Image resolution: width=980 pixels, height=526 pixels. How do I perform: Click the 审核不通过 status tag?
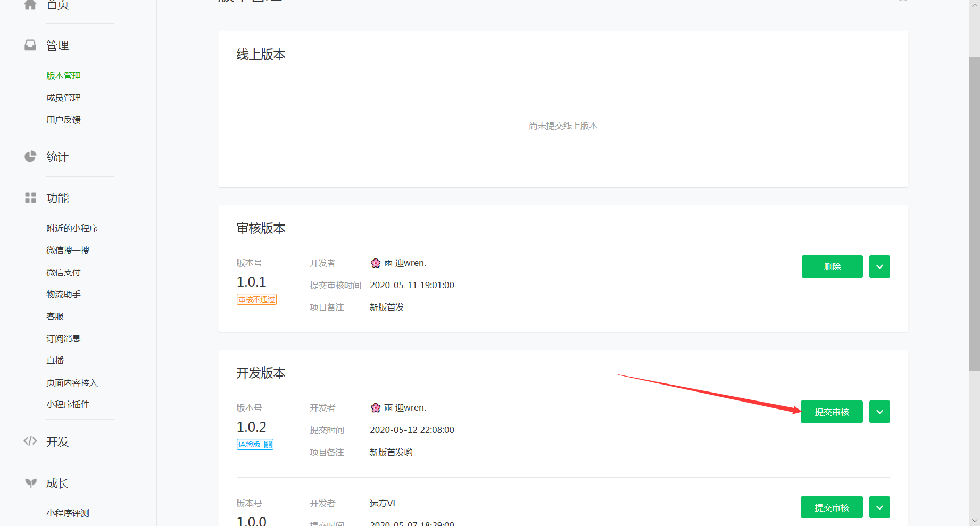pos(256,299)
